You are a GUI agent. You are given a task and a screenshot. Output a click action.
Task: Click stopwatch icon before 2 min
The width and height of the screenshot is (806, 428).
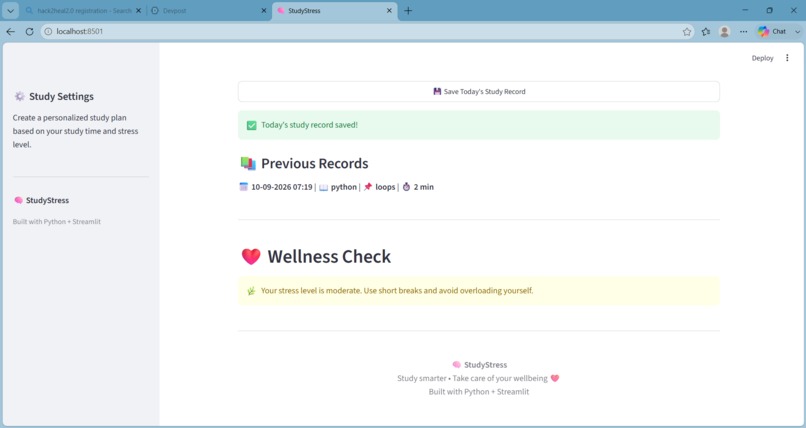point(406,187)
